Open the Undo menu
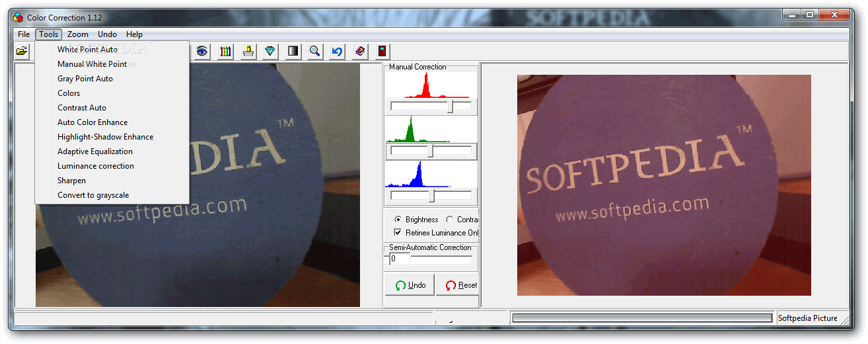This screenshot has width=868, height=344. 107,34
